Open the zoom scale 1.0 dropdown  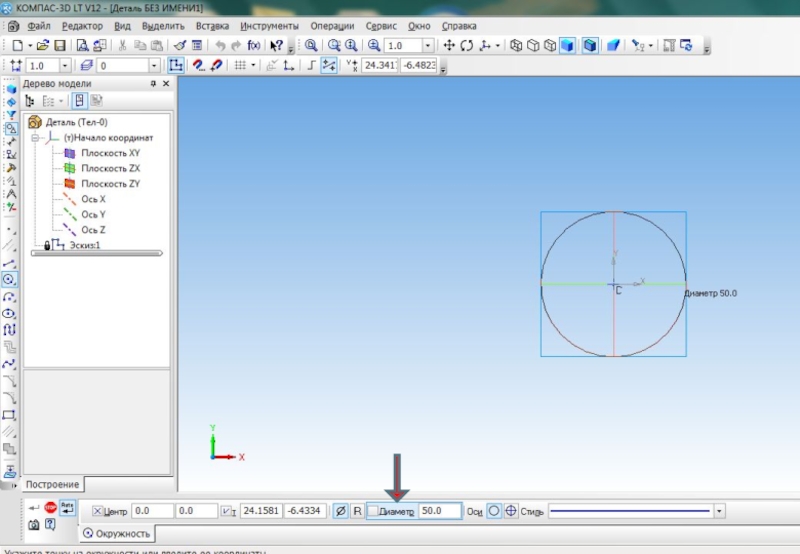click(428, 45)
